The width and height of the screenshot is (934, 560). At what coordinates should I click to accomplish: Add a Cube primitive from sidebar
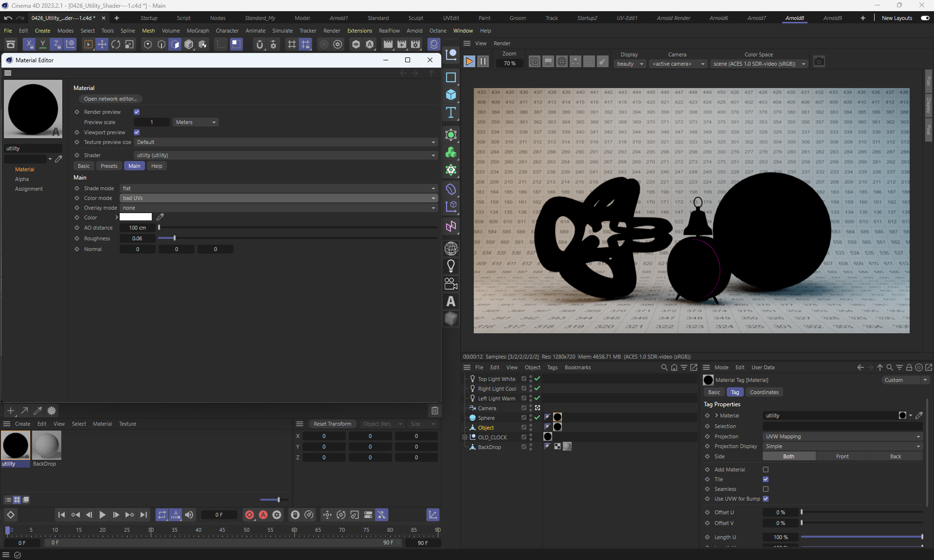tap(451, 95)
